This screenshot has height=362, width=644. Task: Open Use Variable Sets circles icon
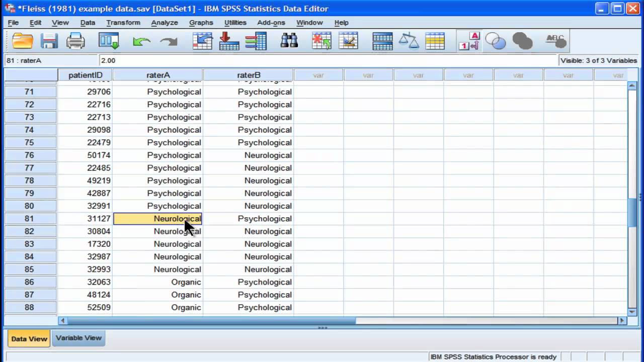coord(496,41)
